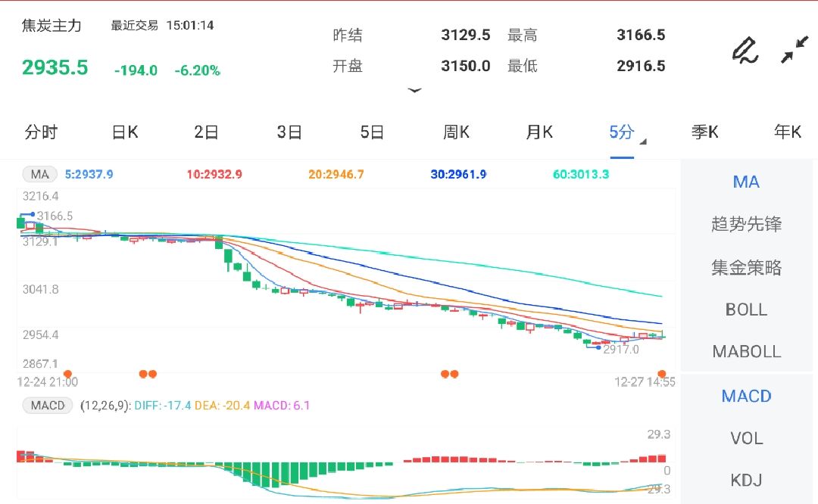Select the 5日 tab

click(372, 132)
